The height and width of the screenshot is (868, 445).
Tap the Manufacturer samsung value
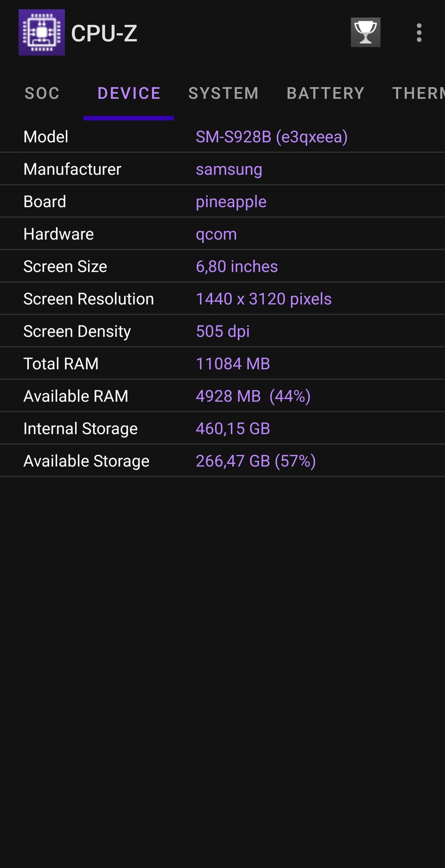(x=229, y=170)
